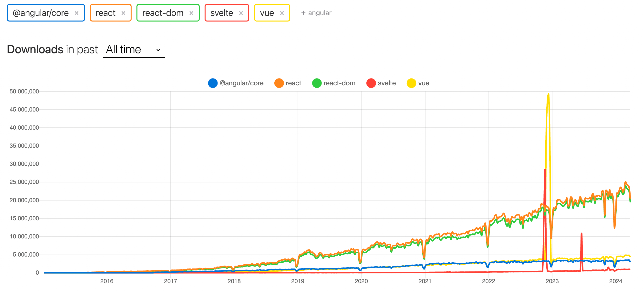Click orange react legend dot
This screenshot has height=291, width=644.
(279, 83)
